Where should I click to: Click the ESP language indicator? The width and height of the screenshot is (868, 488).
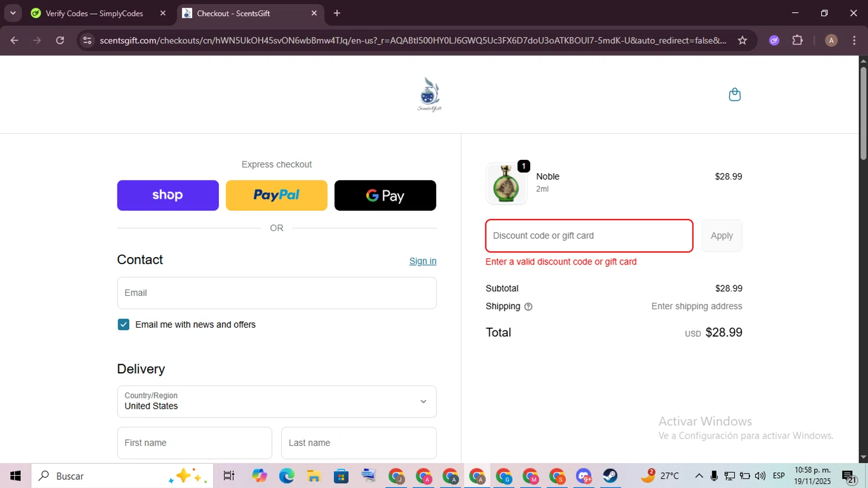[x=779, y=476]
